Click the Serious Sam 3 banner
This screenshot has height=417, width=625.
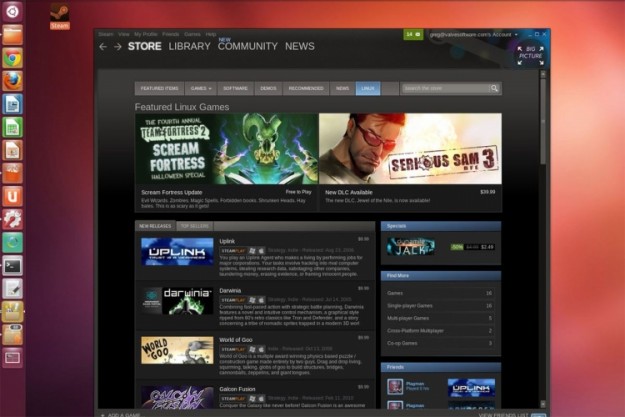(410, 147)
